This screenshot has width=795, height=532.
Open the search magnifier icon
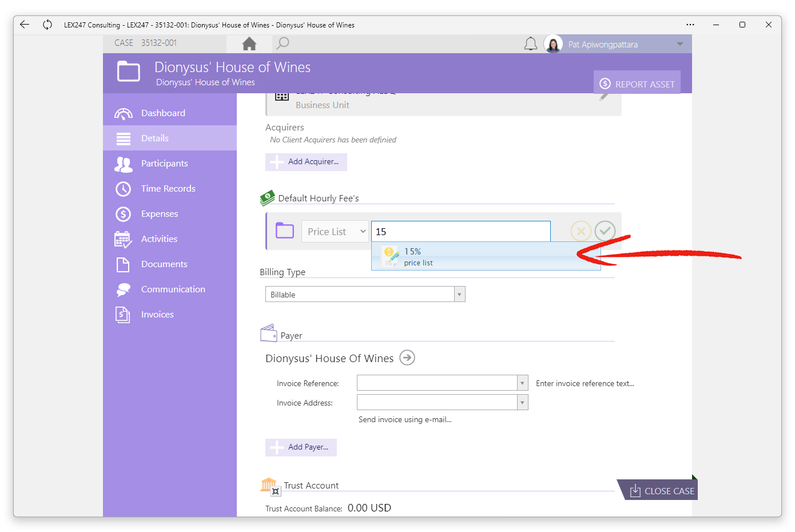(x=283, y=43)
